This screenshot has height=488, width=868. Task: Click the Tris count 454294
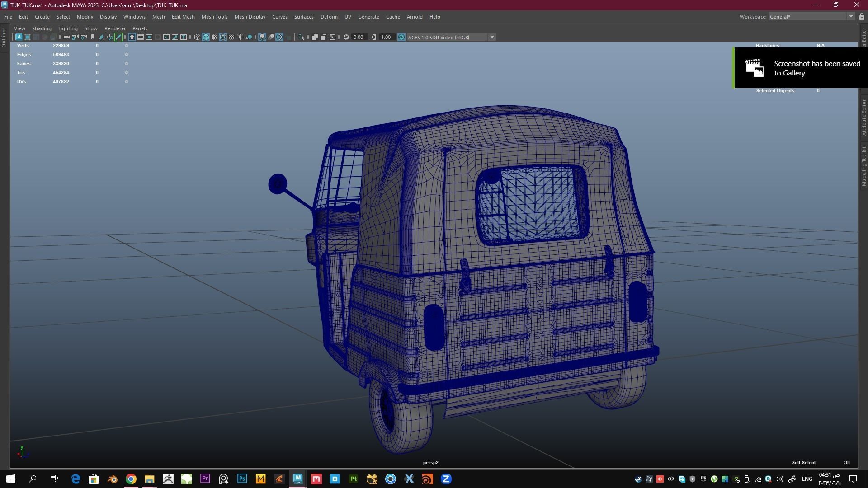[61, 73]
